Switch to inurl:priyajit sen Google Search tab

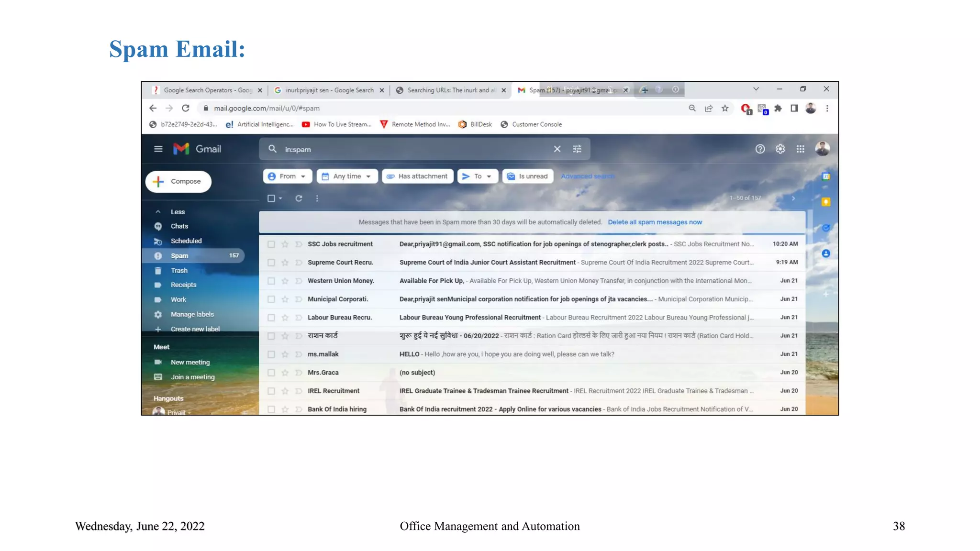(329, 90)
